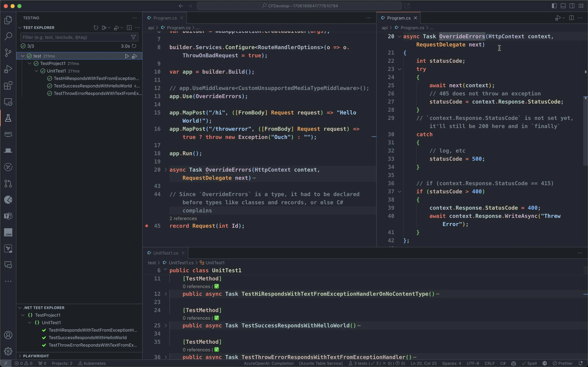This screenshot has height=367, width=588.
Task: Open the Extensions view icon
Action: [x=8, y=85]
